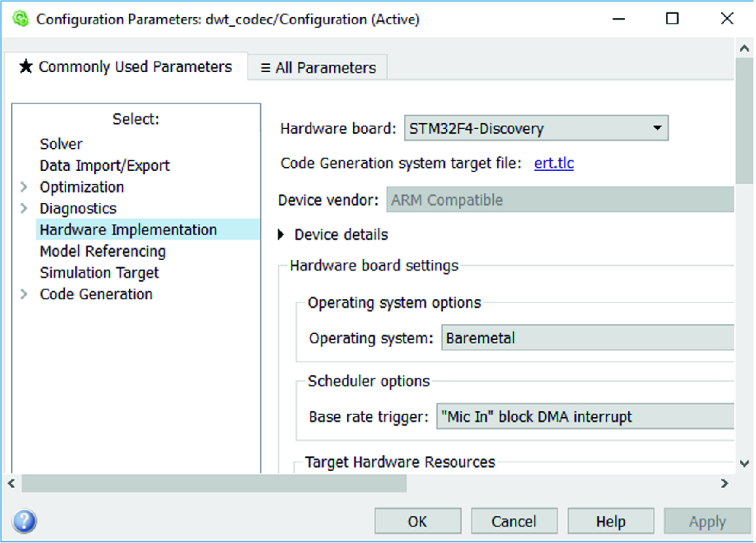Click the Help button

pos(610,521)
